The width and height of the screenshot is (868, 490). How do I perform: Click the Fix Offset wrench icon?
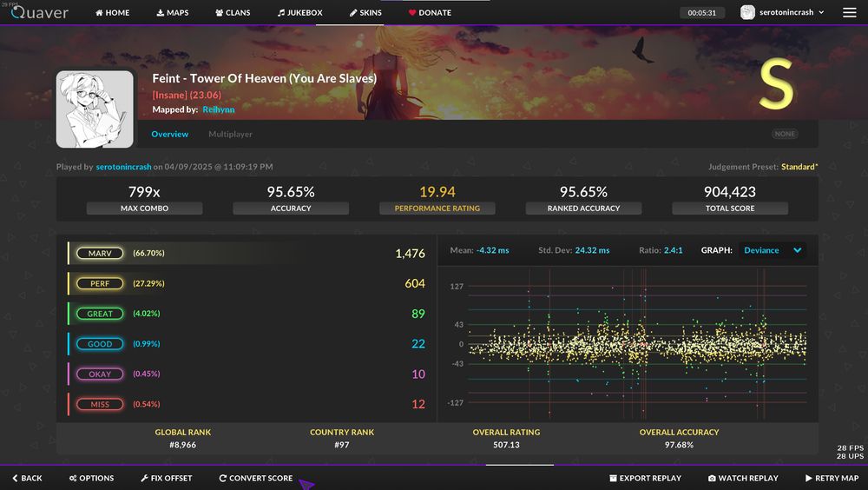144,478
